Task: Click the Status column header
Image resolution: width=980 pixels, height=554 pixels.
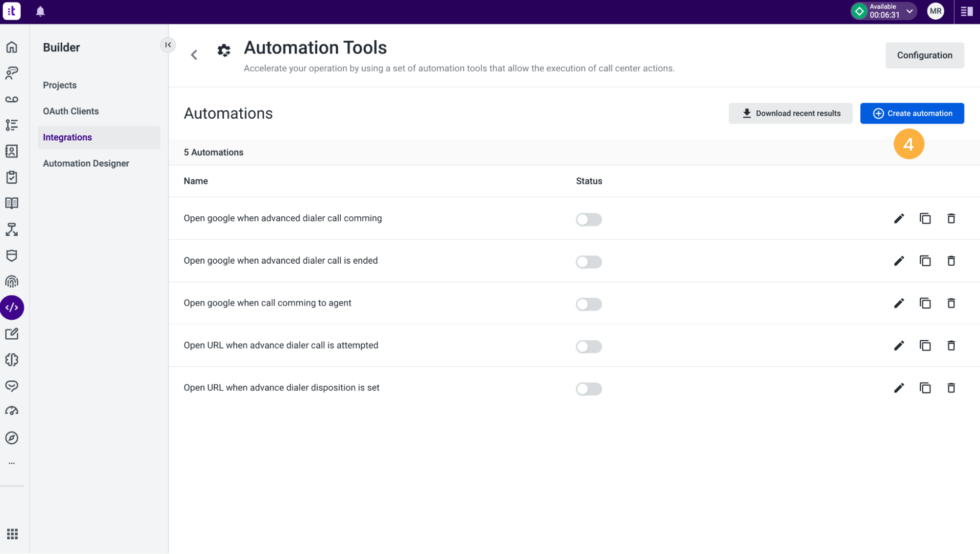Action: pyautogui.click(x=589, y=181)
